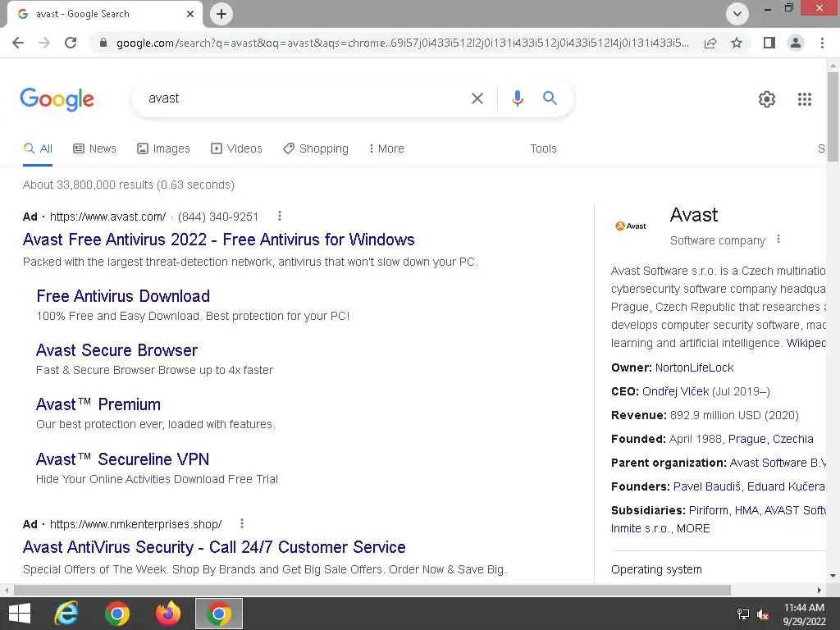
Task: Click the blue search magnifier icon
Action: point(550,98)
